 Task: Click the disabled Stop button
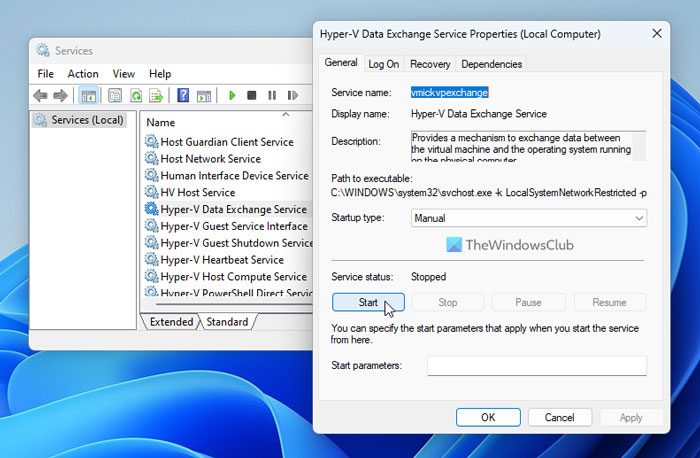pyautogui.click(x=448, y=302)
